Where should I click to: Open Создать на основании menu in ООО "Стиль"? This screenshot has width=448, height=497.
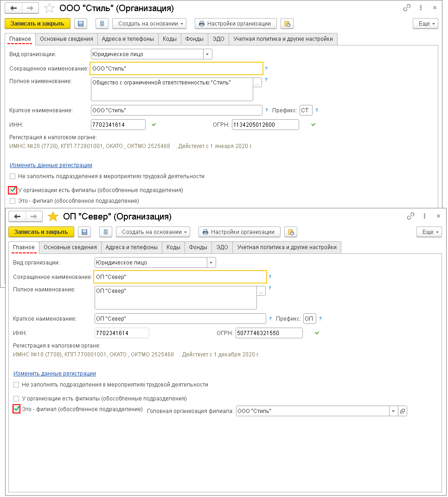click(x=149, y=24)
